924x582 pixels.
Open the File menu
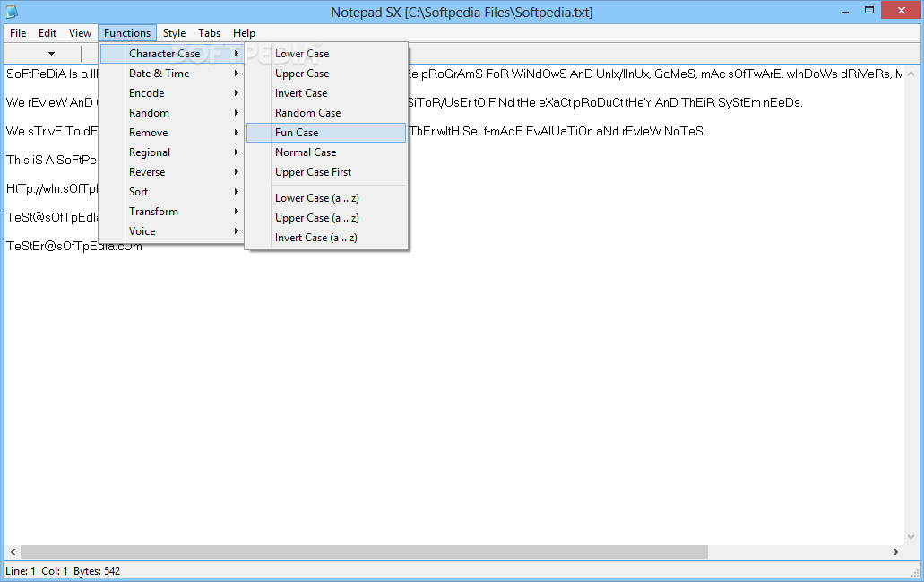[18, 33]
